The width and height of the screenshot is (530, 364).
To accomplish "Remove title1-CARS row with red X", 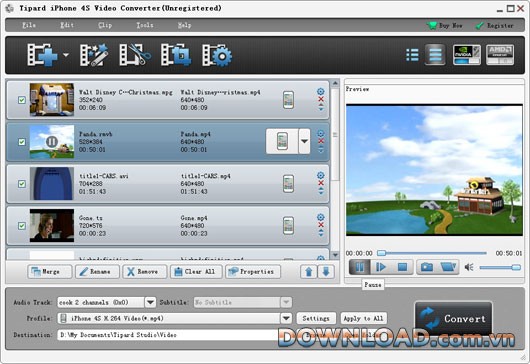I will tap(321, 183).
